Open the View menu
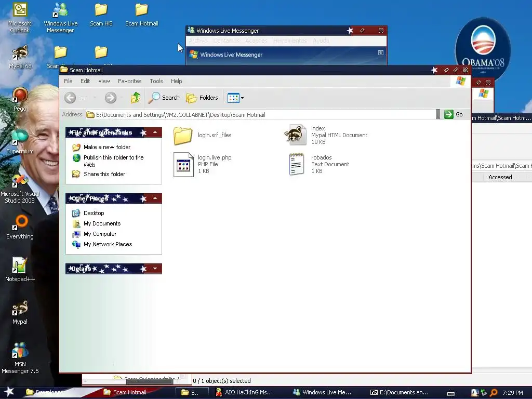532x399 pixels. 104,81
